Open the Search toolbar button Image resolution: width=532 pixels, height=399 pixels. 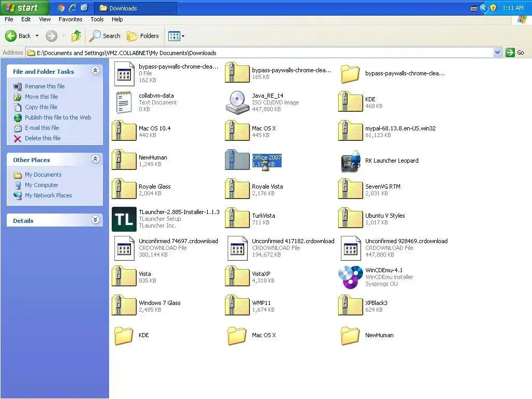104,36
